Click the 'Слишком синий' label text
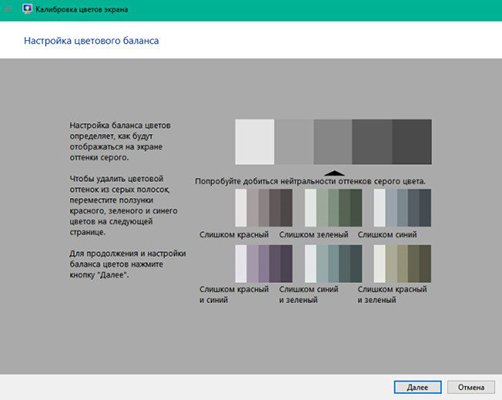Image resolution: width=502 pixels, height=400 pixels. click(387, 235)
